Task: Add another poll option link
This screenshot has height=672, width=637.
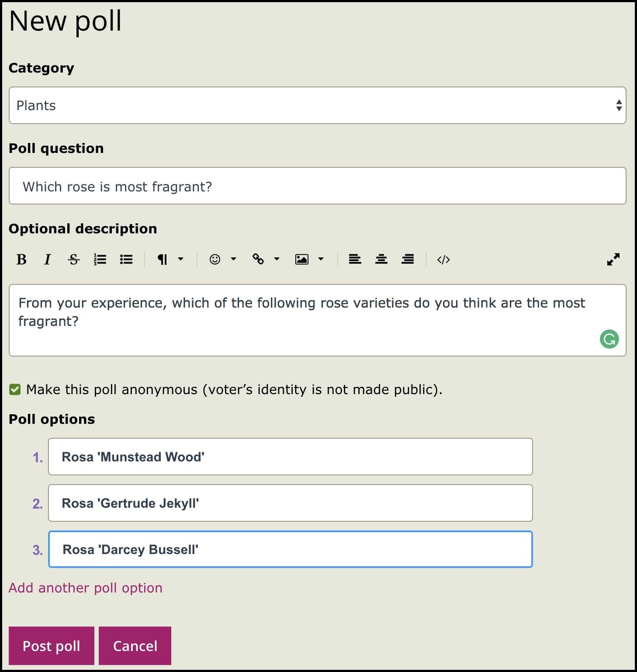Action: coord(86,588)
